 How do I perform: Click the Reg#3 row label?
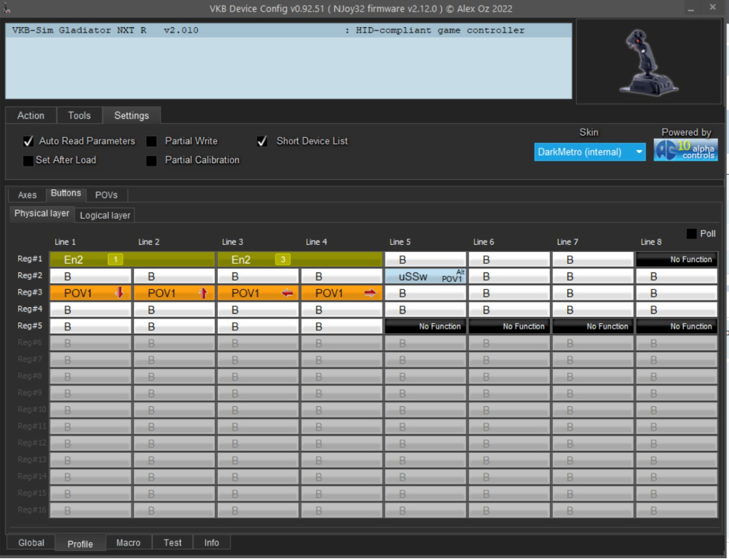point(30,292)
